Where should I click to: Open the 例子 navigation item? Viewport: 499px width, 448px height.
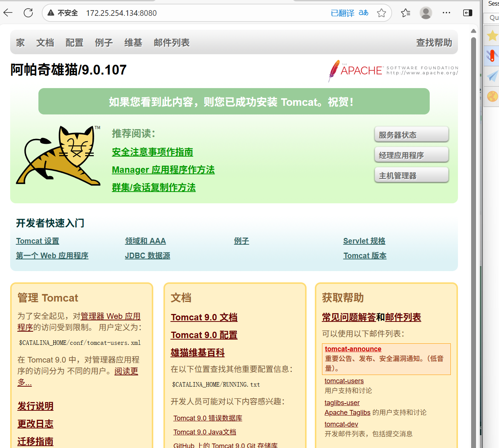click(104, 43)
